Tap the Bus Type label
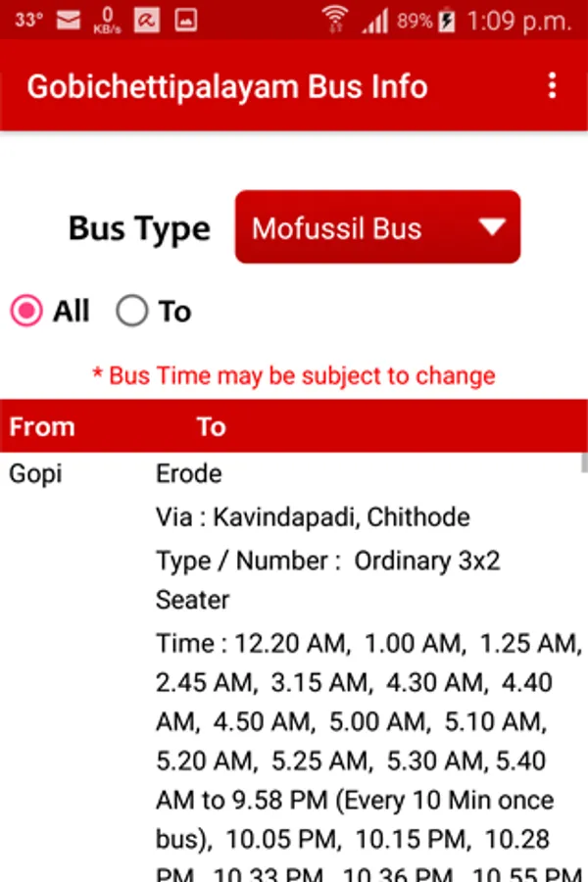This screenshot has height=882, width=588. (x=139, y=229)
